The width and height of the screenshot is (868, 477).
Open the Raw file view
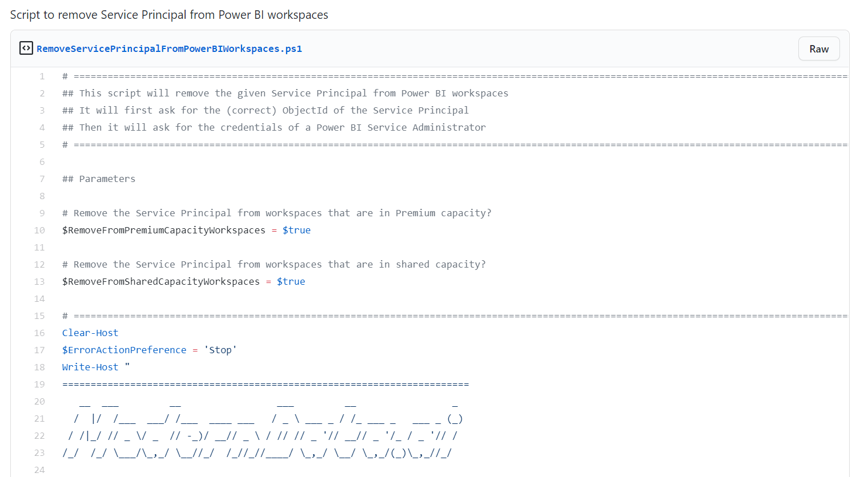coord(819,49)
